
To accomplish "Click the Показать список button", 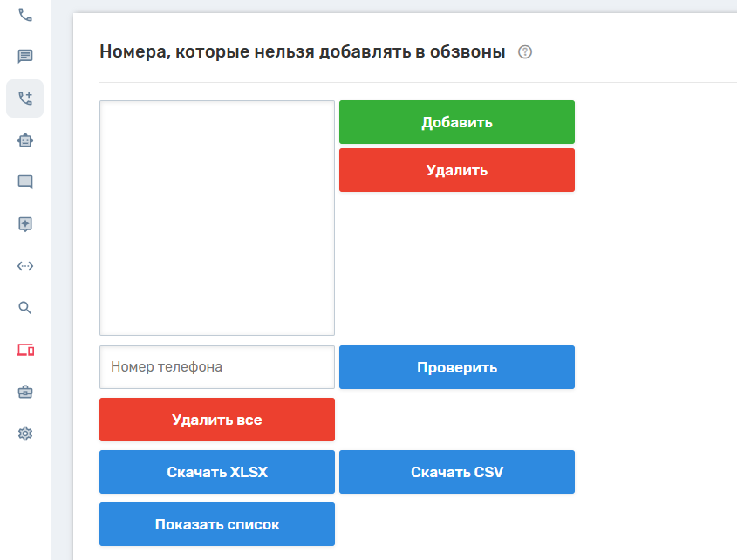I will [217, 524].
